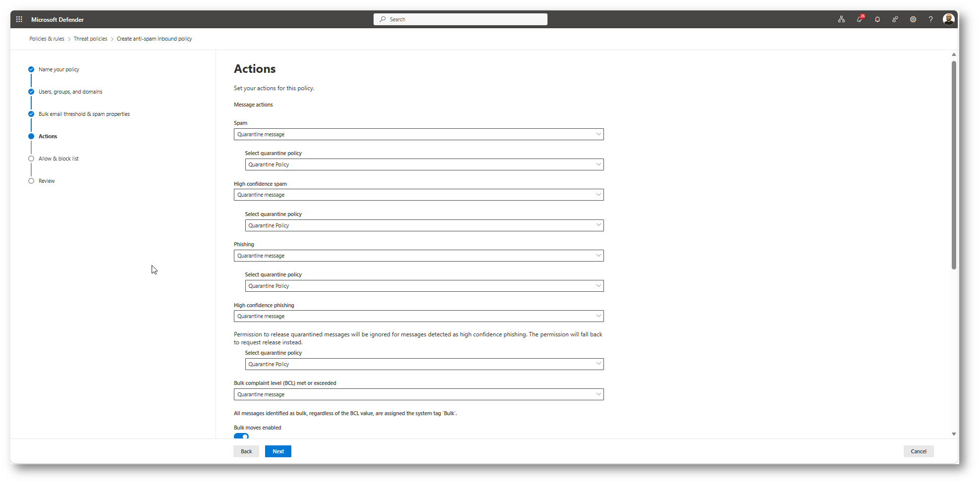The width and height of the screenshot is (980, 485).
Task: Open the settings gear icon
Action: 913,19
